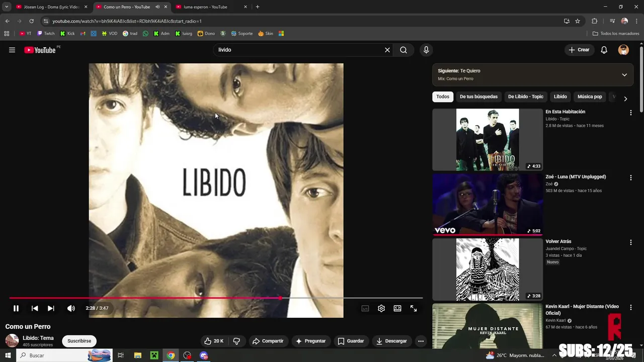Open the tab search dropdown arrow
644x362 pixels.
[7, 7]
